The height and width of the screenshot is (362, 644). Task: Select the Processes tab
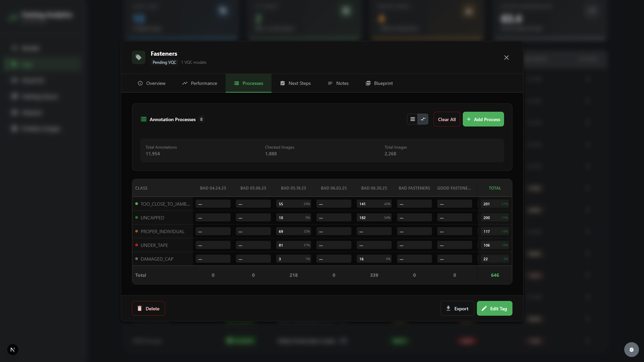248,83
